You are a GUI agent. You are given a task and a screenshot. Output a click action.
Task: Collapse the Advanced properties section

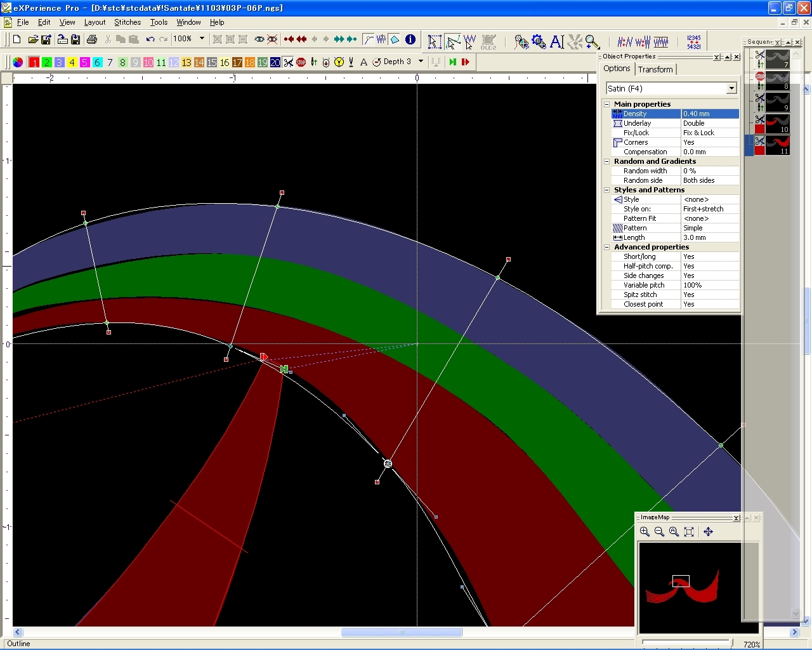coord(606,247)
